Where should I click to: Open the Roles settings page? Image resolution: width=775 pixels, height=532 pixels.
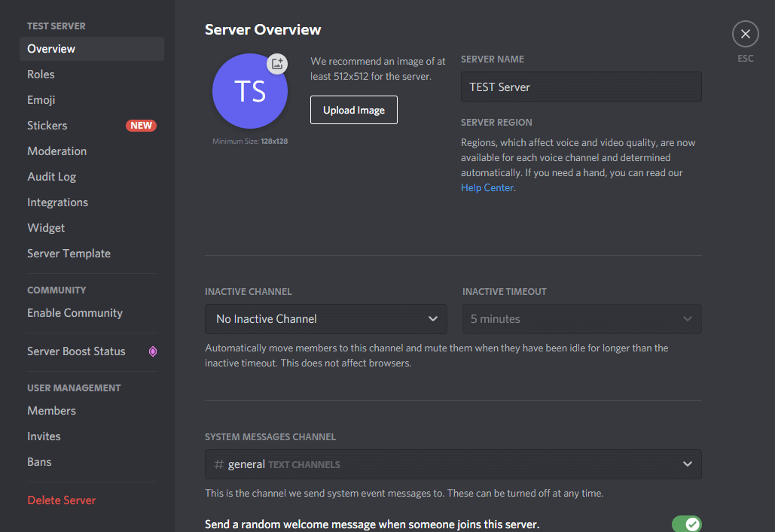coord(41,74)
